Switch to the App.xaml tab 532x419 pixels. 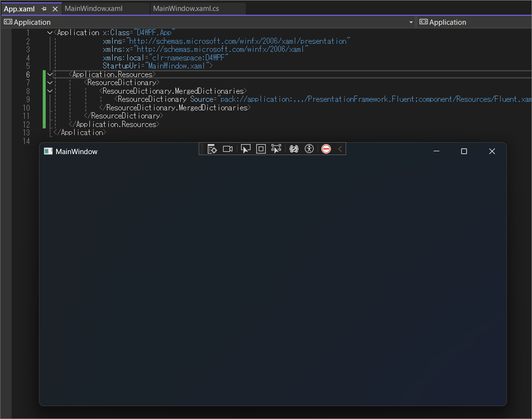coord(19,9)
